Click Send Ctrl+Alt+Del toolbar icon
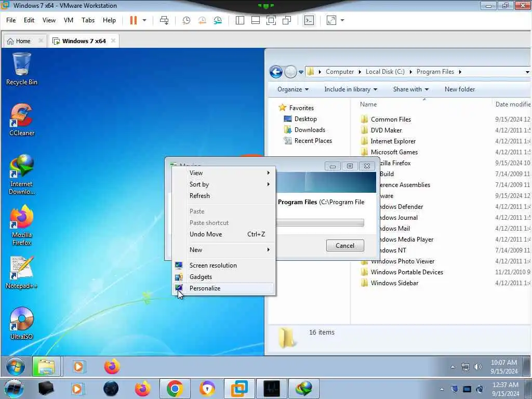The image size is (532, 399). 164,20
